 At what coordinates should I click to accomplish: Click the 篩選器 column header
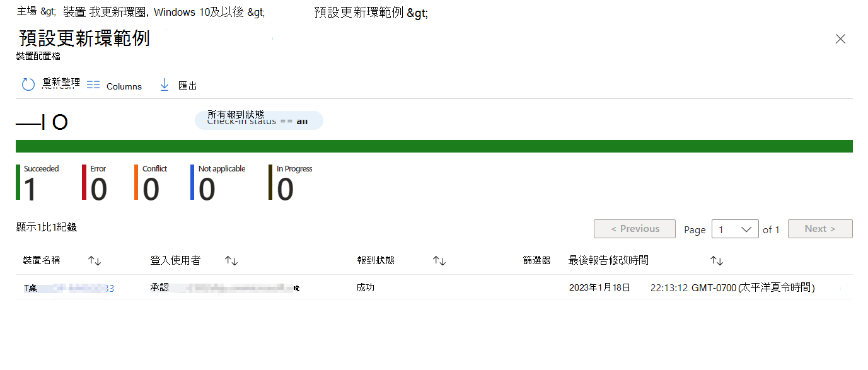coord(536,260)
